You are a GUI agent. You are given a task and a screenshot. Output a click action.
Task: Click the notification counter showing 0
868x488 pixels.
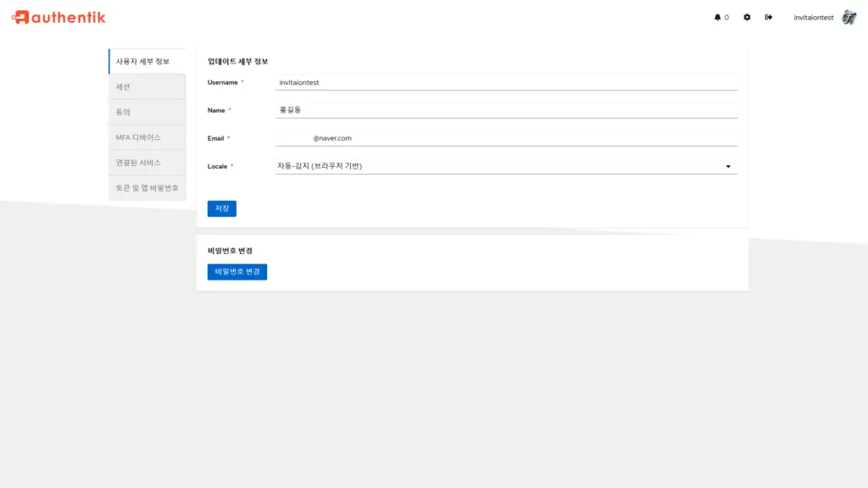725,17
